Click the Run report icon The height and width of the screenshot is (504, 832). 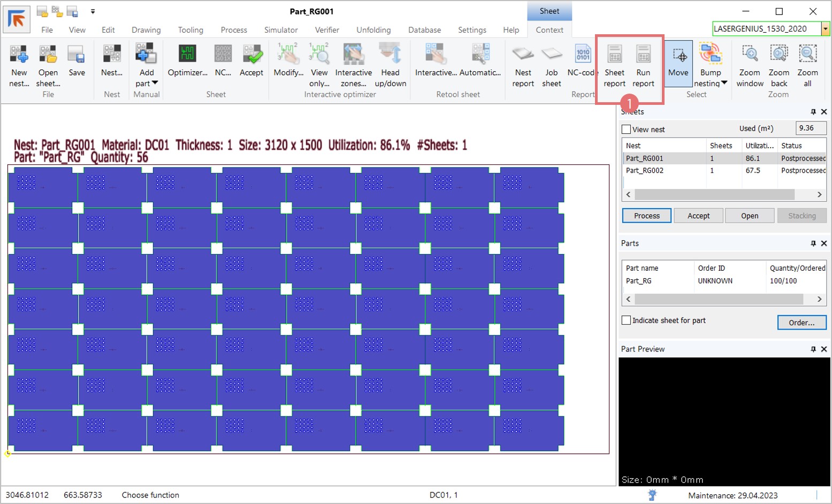[x=643, y=55]
